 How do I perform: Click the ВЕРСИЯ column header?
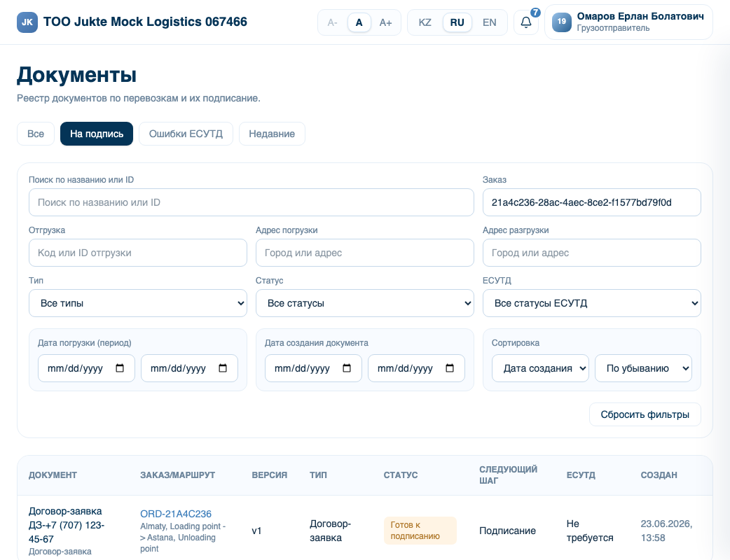coord(269,475)
